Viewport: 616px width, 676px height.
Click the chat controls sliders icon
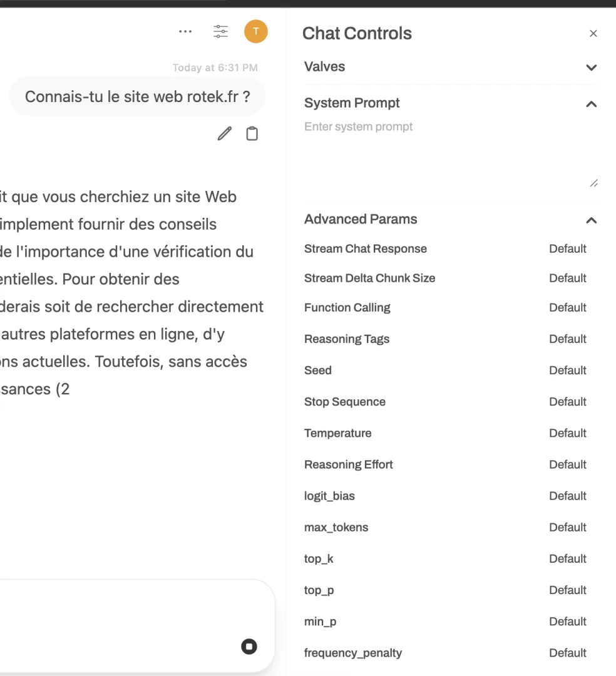pos(221,31)
